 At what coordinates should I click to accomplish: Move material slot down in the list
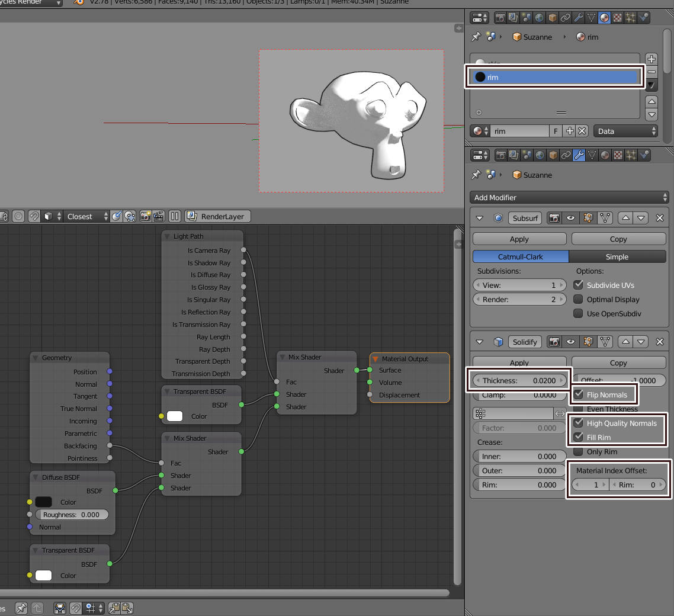[651, 114]
